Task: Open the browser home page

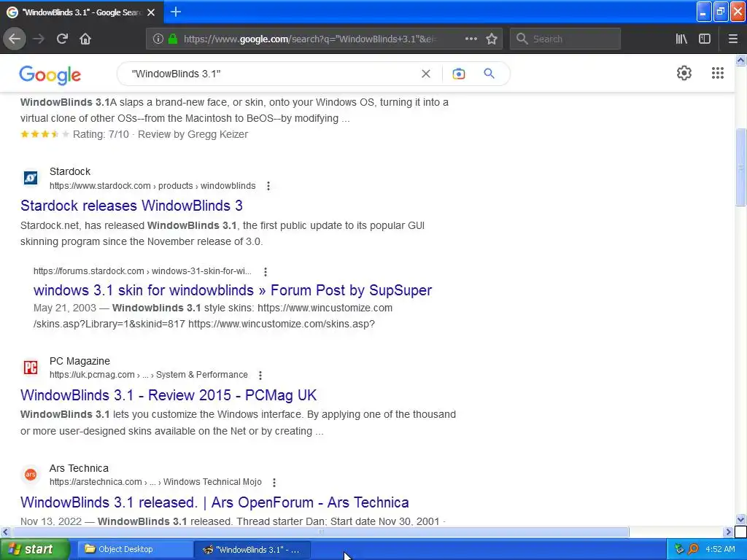Action: [85, 39]
